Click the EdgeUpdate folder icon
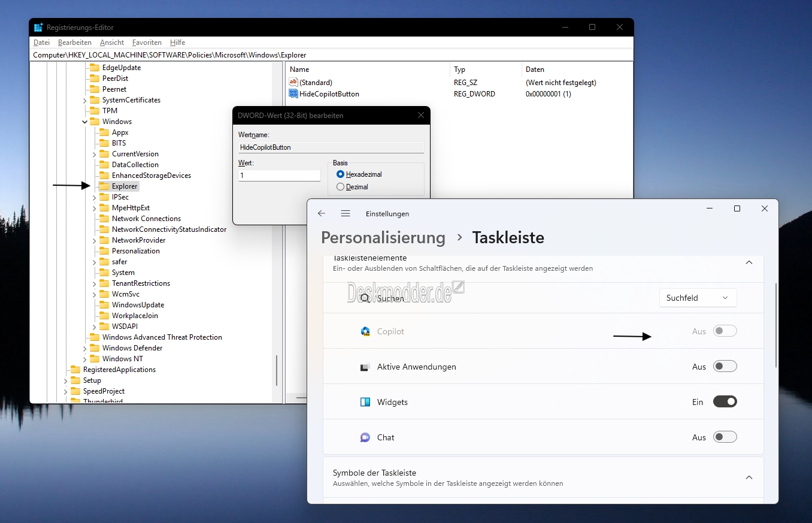This screenshot has width=812, height=523. coord(95,68)
